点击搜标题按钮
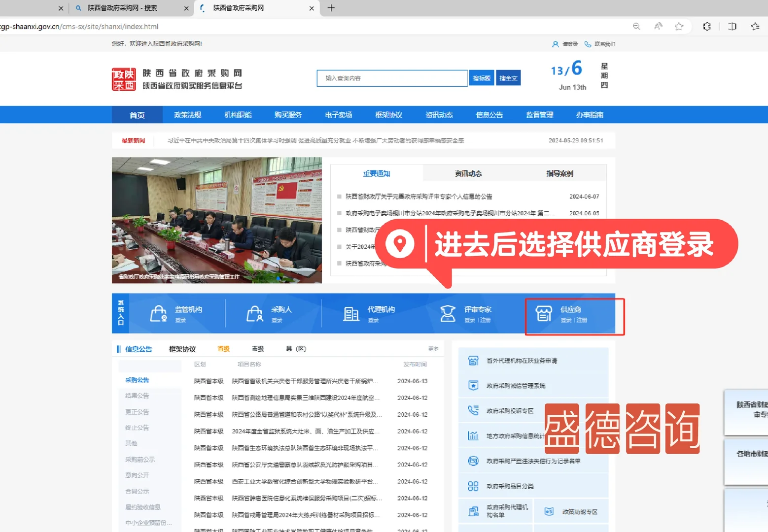The image size is (768, 532). pyautogui.click(x=481, y=77)
